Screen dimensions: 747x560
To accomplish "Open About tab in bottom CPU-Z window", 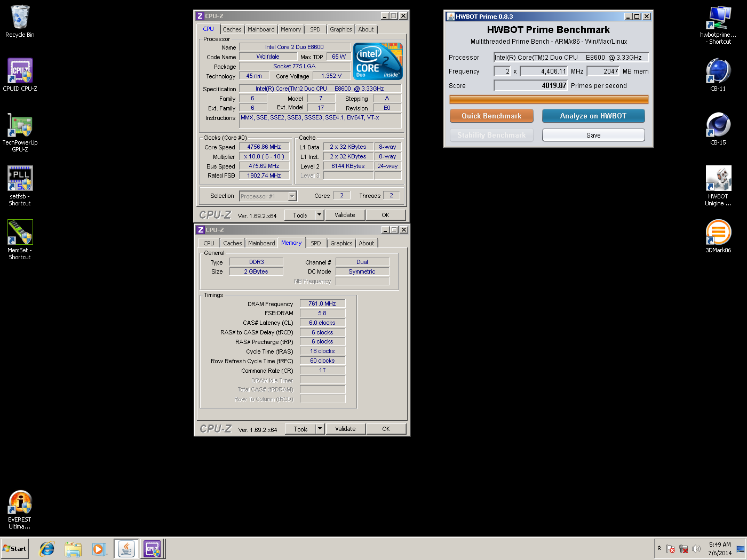I will pos(367,243).
